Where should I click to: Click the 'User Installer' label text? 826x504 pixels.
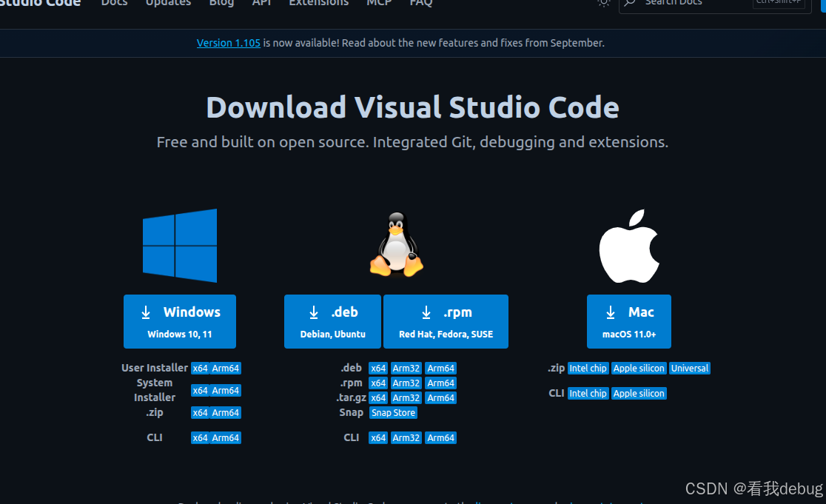[x=155, y=368]
